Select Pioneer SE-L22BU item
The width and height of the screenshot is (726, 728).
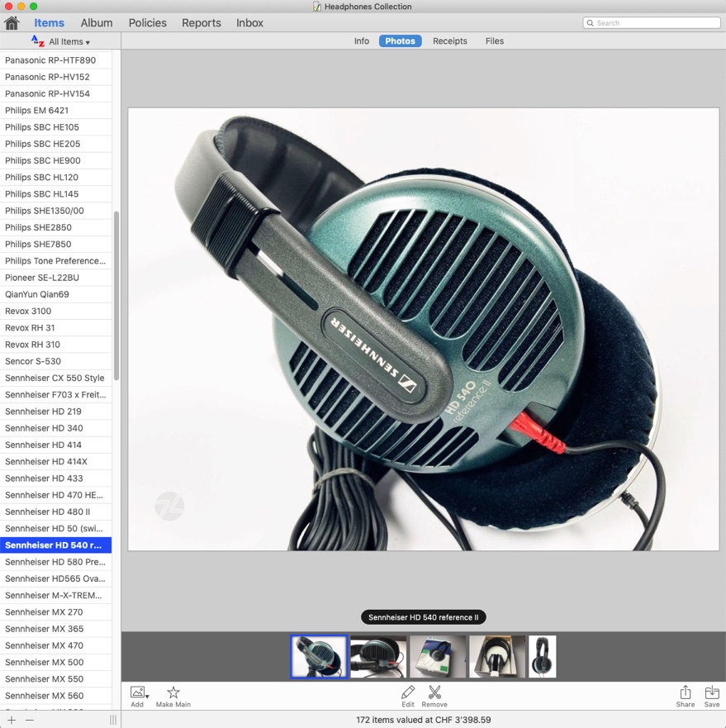[x=55, y=278]
